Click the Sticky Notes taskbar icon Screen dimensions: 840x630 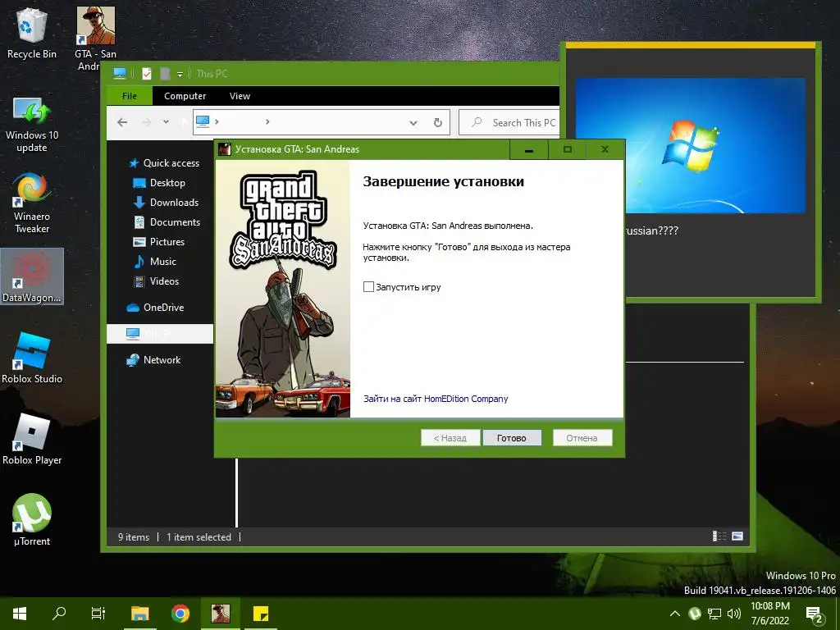click(x=261, y=614)
